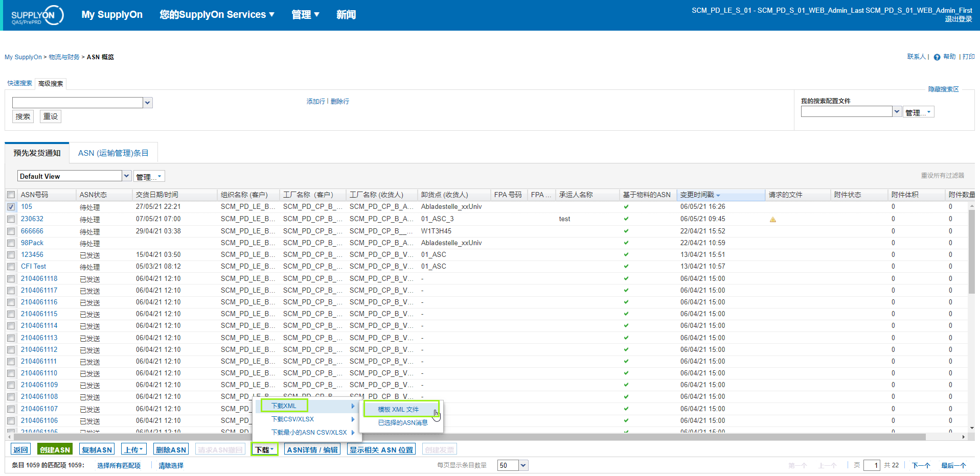The image size is (980, 476).
Task: Open 我的搜索配置文件 dropdown arrow
Action: pos(897,111)
